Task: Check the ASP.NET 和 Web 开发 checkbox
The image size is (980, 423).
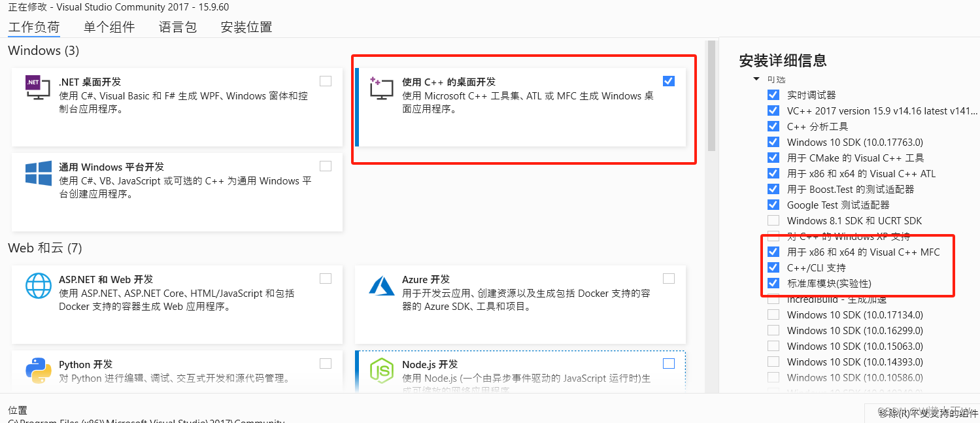Action: point(326,279)
